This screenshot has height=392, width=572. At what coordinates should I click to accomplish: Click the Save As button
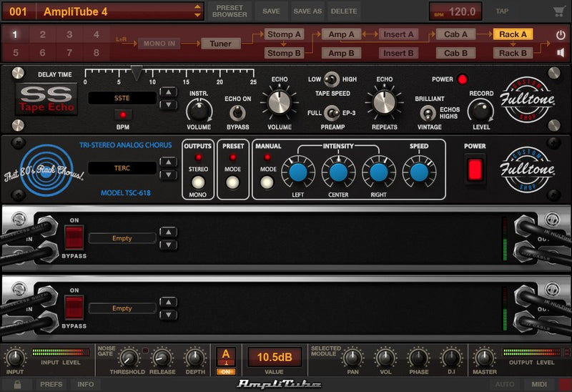307,11
